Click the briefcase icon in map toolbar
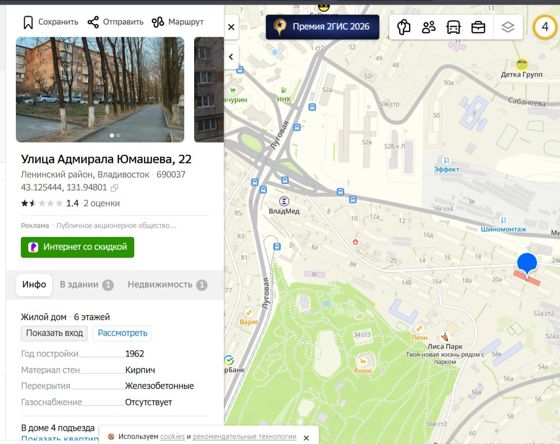This screenshot has width=560, height=444. [x=478, y=27]
